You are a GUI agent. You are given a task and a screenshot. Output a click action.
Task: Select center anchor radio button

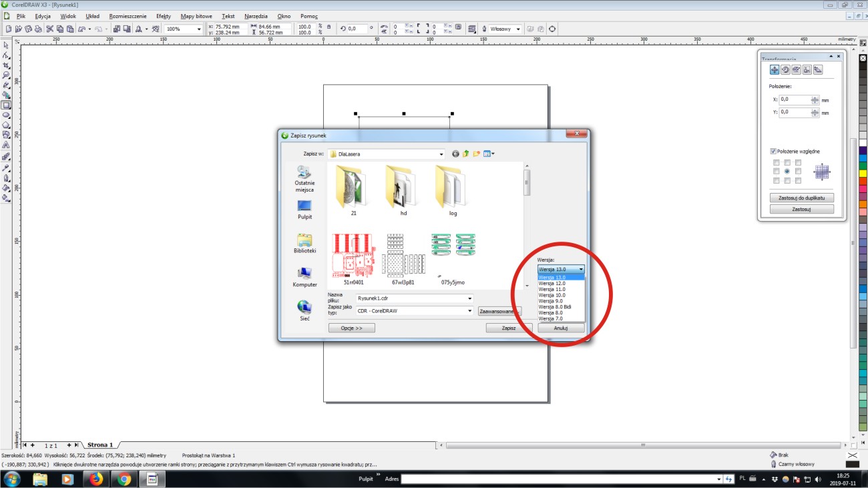coord(787,172)
